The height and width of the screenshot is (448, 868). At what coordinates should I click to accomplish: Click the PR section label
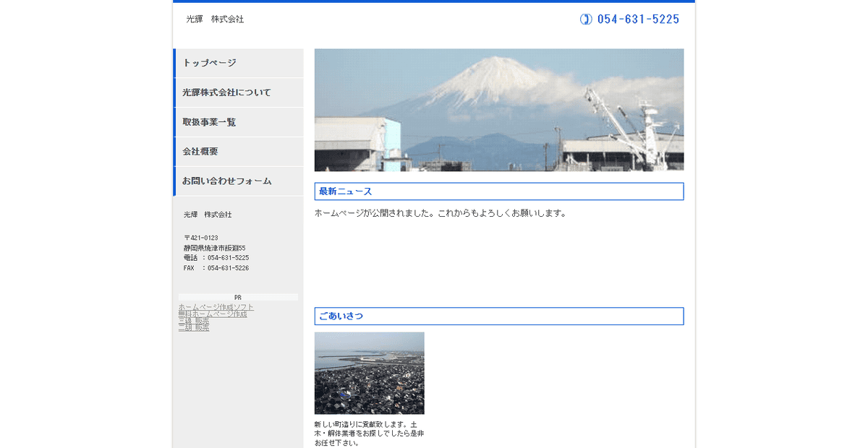[x=237, y=296]
